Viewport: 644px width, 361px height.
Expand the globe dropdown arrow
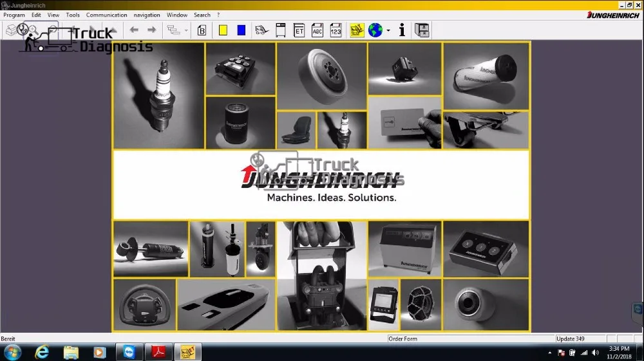pos(388,30)
